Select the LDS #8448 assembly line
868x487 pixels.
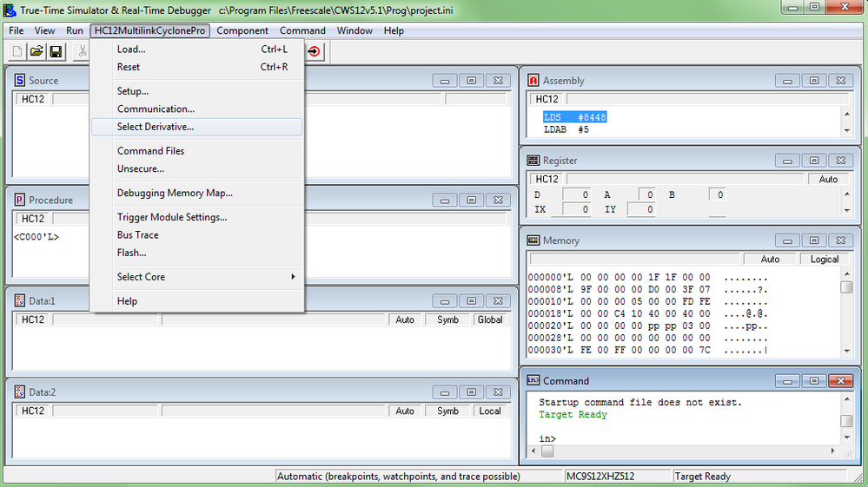click(x=574, y=117)
